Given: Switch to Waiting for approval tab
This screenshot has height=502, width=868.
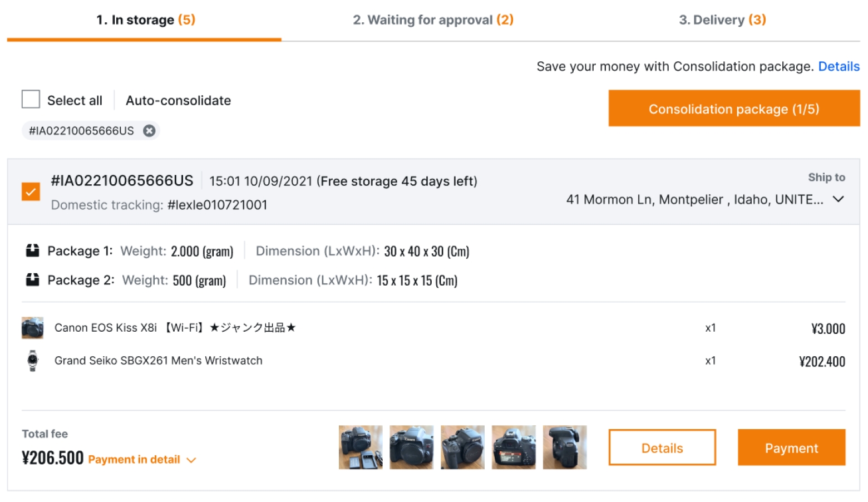Looking at the screenshot, I should pyautogui.click(x=433, y=20).
